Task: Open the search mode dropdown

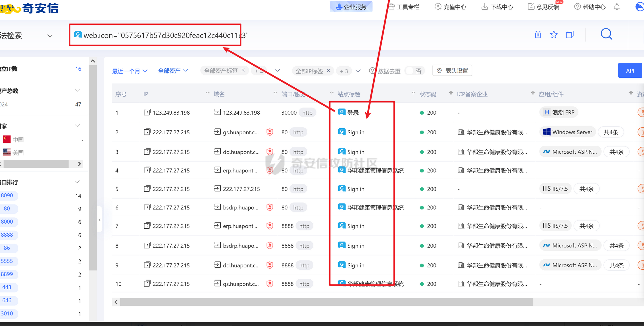Action: [50, 36]
